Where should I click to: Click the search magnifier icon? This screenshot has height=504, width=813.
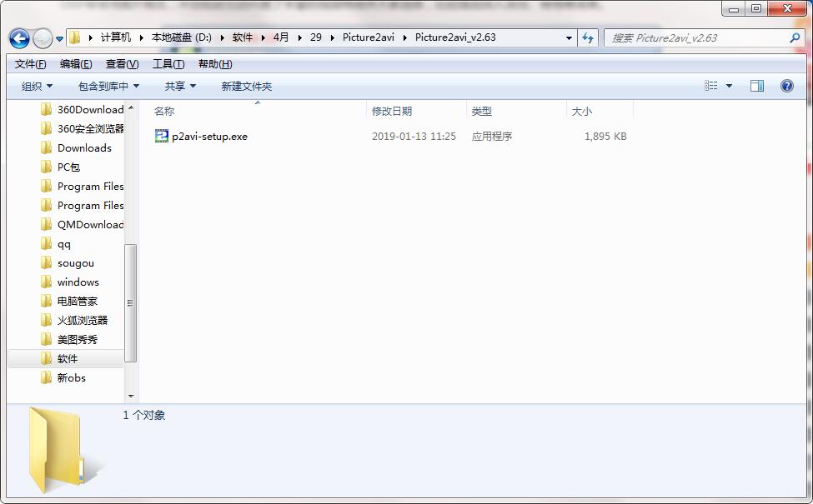(x=795, y=37)
